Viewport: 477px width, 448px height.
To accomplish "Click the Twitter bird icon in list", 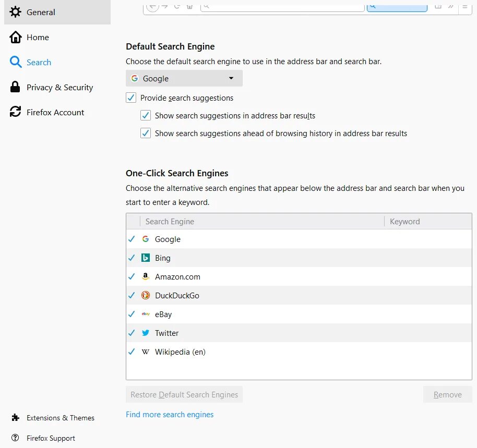I will tap(146, 333).
